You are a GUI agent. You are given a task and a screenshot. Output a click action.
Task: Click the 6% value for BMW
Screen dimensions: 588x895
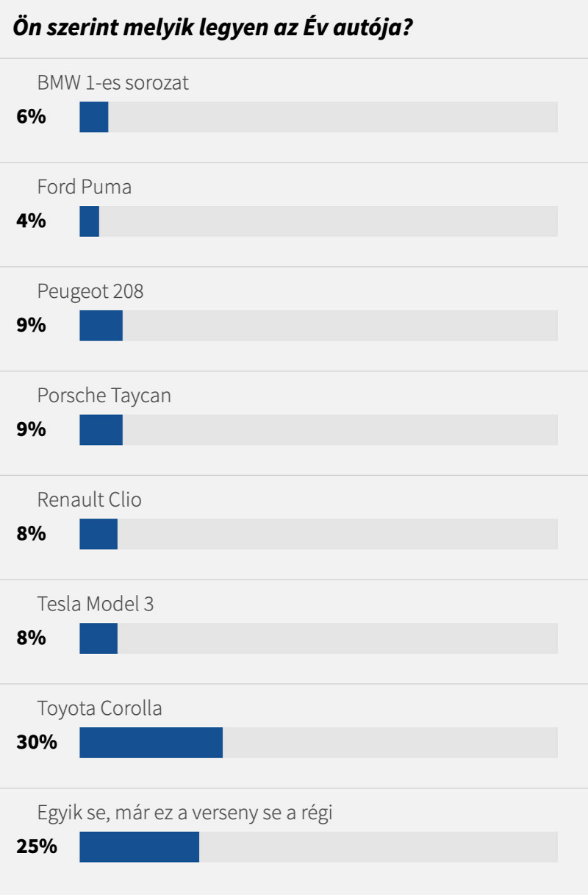32,116
